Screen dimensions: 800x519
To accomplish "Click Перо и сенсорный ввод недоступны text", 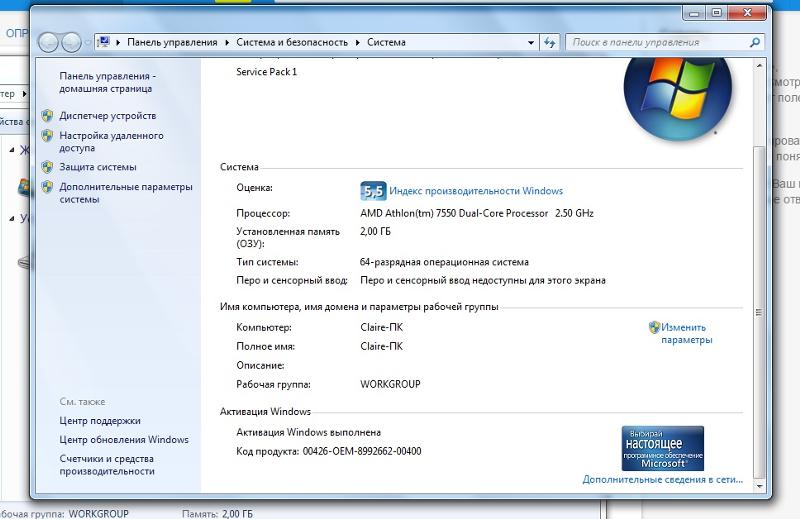I will [x=483, y=281].
